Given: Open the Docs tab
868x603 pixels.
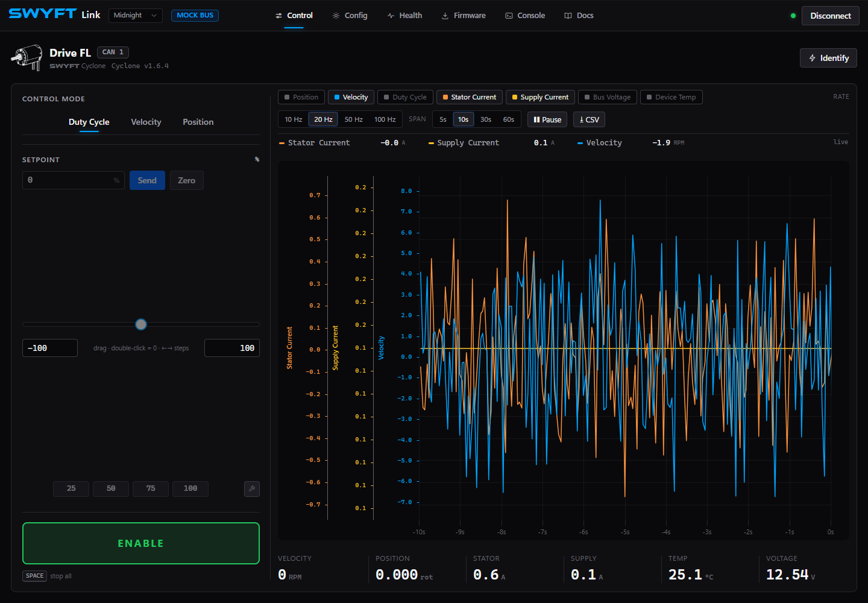Looking at the screenshot, I should [x=579, y=16].
